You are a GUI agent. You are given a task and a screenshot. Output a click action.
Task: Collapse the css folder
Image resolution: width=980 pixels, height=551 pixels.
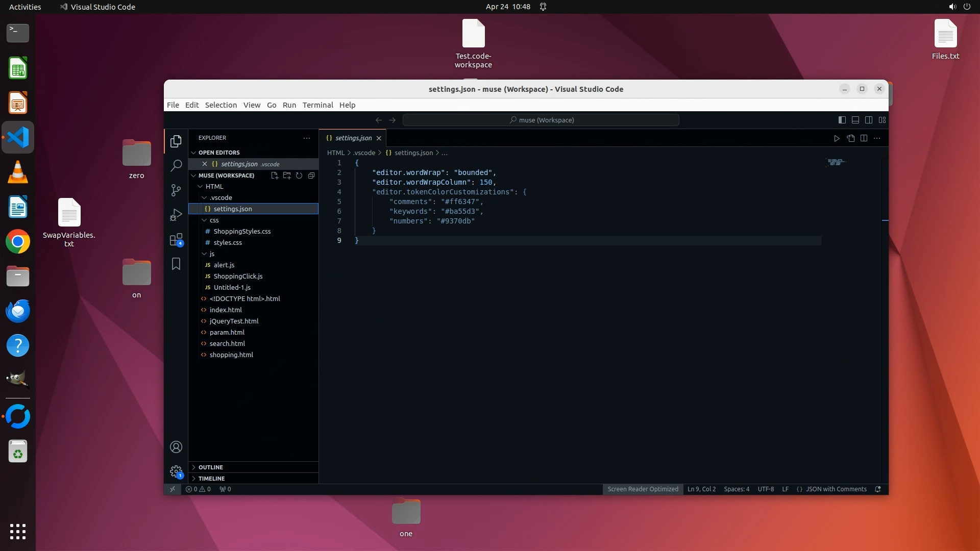pyautogui.click(x=214, y=220)
